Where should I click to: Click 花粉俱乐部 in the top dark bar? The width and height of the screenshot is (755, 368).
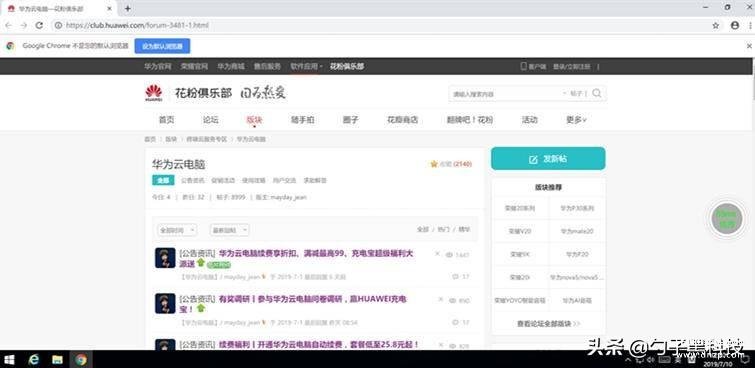pyautogui.click(x=347, y=66)
